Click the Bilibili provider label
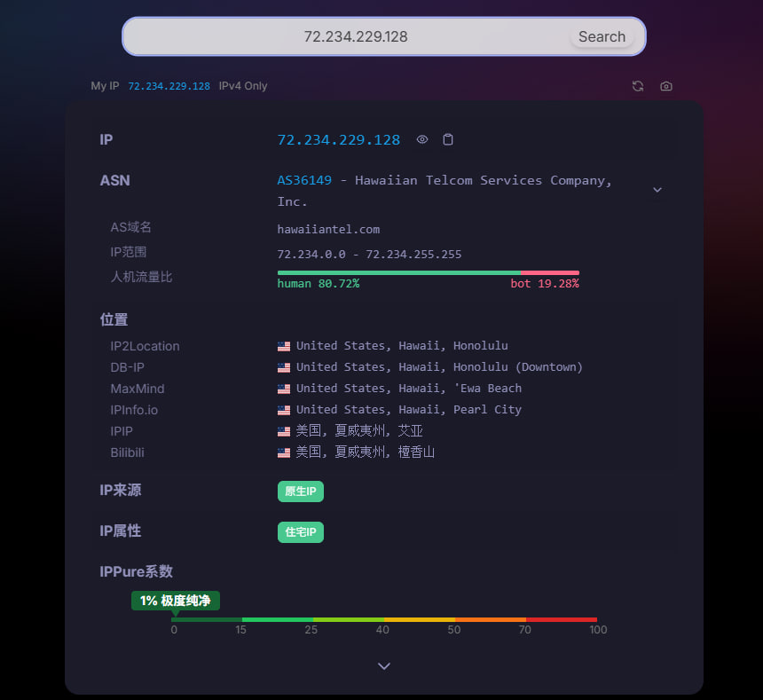Image resolution: width=763 pixels, height=700 pixels. pyautogui.click(x=128, y=452)
